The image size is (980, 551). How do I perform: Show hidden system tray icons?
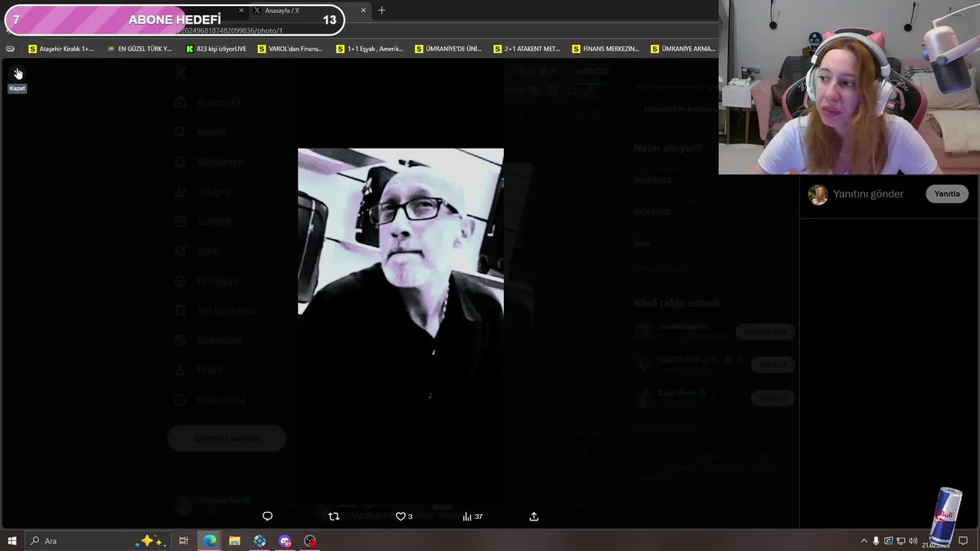coord(864,541)
